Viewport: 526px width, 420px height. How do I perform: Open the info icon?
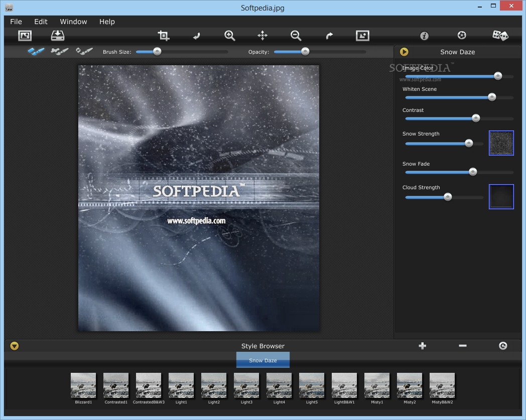[424, 36]
